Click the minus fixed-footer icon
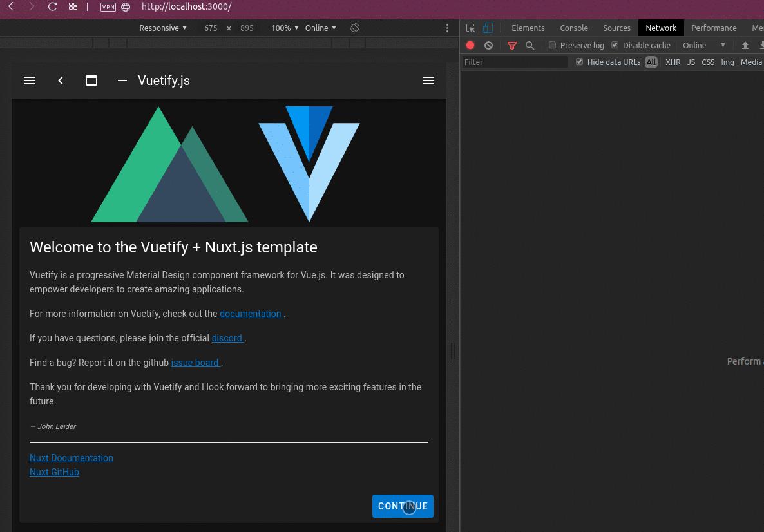Screen dimensions: 764x532 coord(122,81)
